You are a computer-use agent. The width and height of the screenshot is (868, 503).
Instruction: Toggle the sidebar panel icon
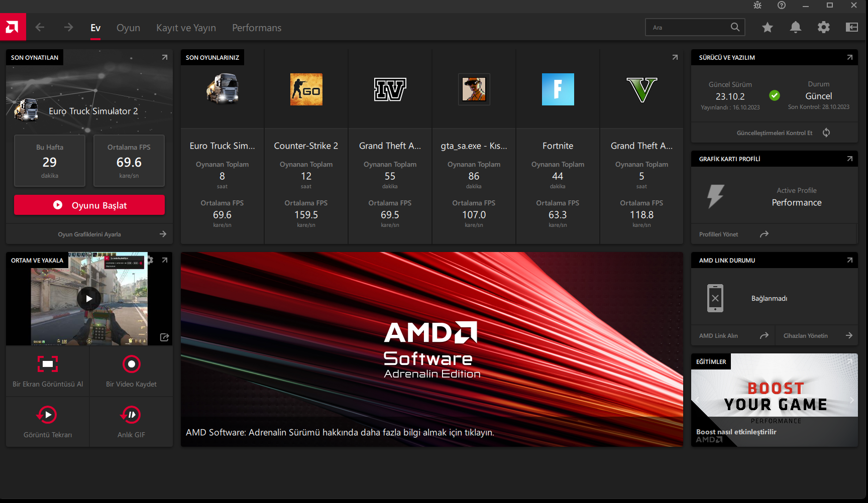[852, 27]
